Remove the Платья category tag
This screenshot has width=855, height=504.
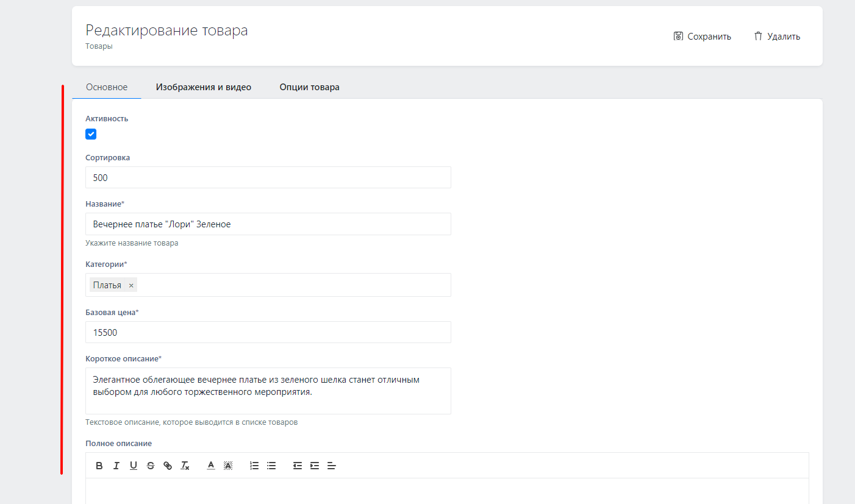click(x=131, y=285)
